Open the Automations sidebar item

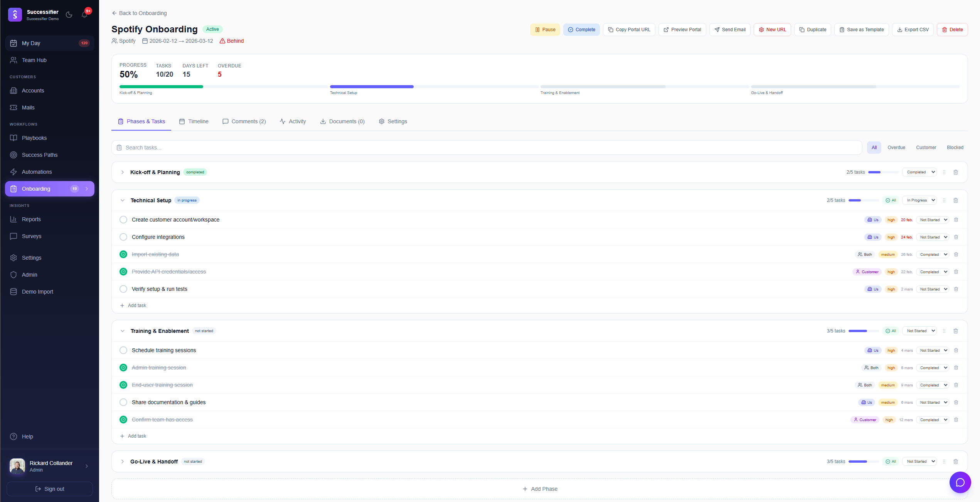(37, 172)
